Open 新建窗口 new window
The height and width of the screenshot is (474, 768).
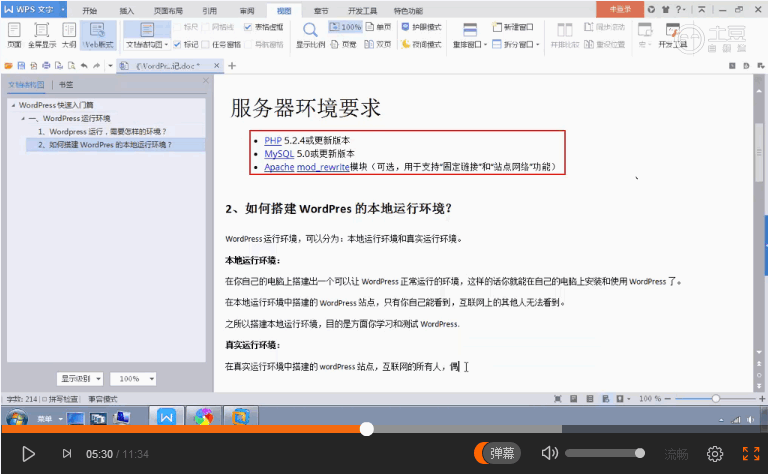click(513, 27)
